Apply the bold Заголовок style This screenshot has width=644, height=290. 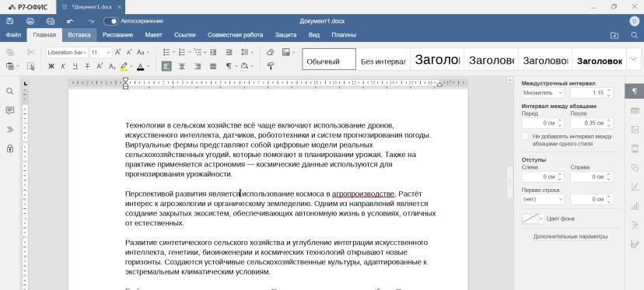point(599,60)
